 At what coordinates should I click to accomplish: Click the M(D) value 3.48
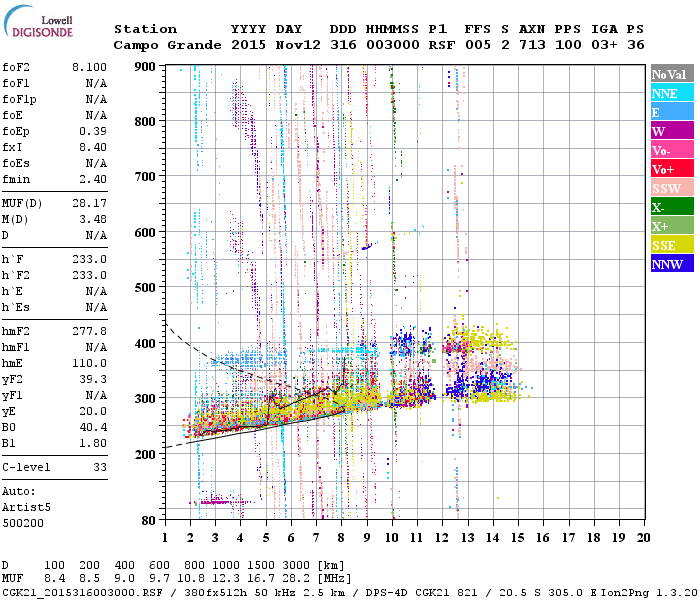[x=93, y=220]
